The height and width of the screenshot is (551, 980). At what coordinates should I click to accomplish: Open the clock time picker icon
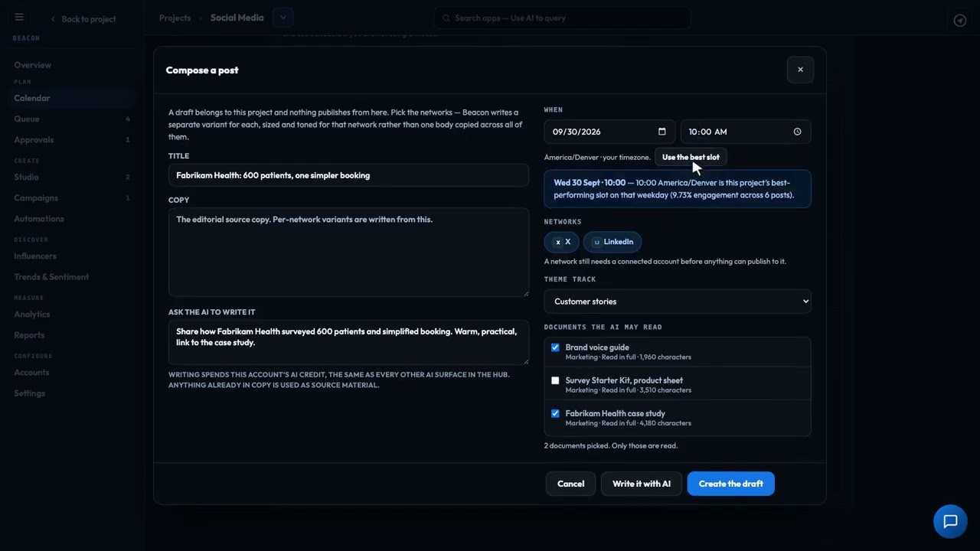797,132
